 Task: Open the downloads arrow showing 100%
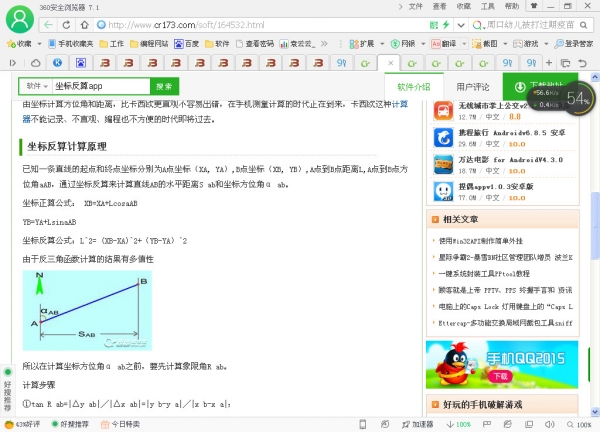[458, 424]
